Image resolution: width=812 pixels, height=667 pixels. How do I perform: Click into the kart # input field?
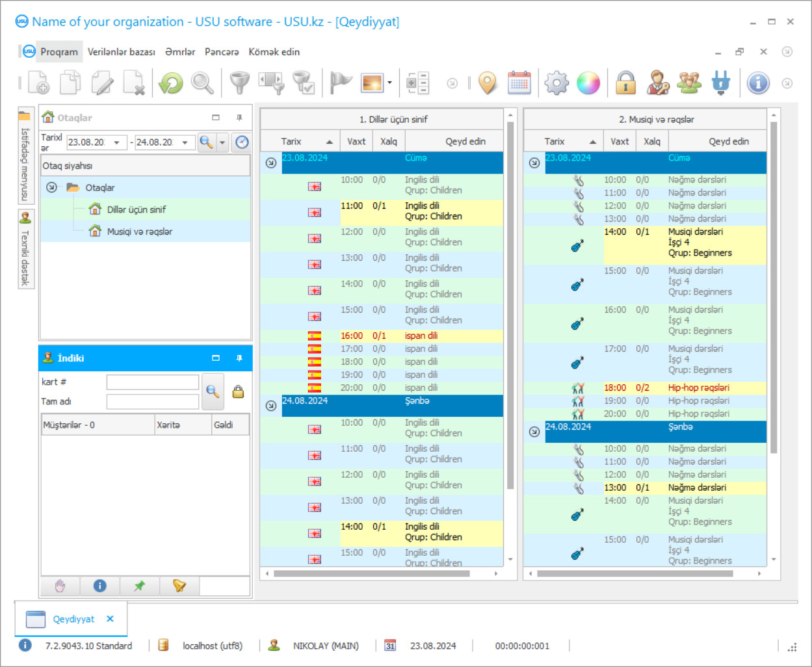tap(153, 382)
